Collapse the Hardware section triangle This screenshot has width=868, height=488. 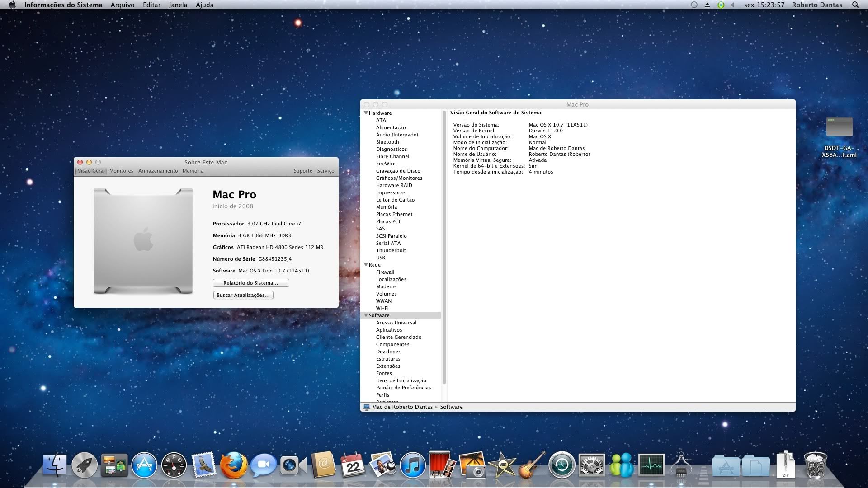[366, 113]
